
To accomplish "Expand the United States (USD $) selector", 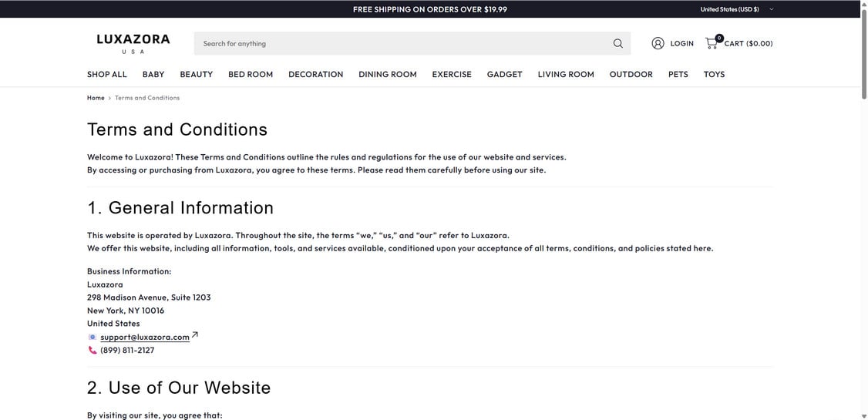I will coord(737,8).
